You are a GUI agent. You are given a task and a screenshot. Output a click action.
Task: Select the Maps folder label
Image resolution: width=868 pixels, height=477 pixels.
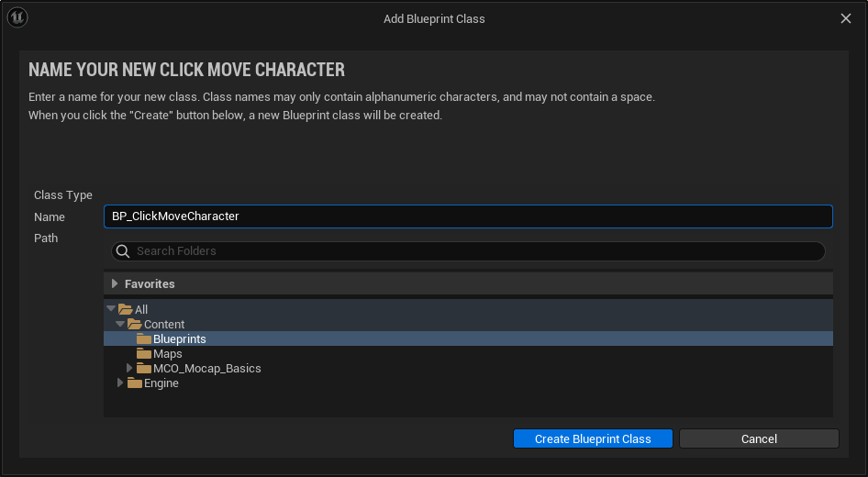[x=167, y=353]
